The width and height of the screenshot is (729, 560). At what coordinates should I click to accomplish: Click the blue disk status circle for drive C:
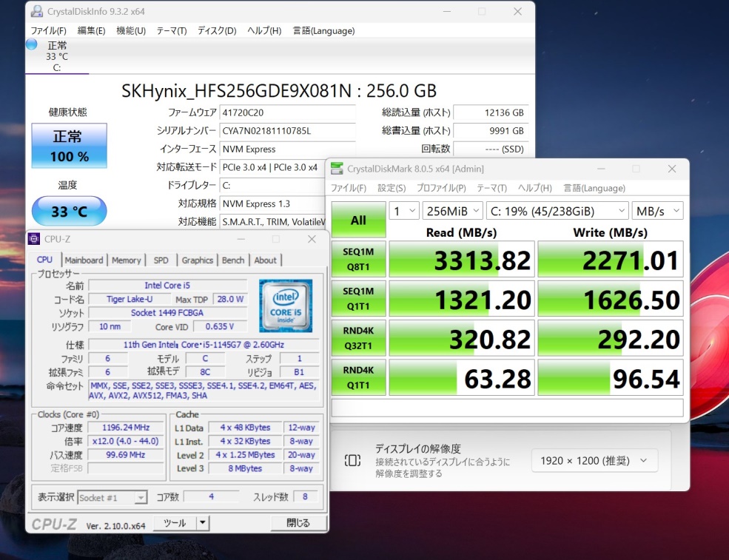pyautogui.click(x=32, y=44)
